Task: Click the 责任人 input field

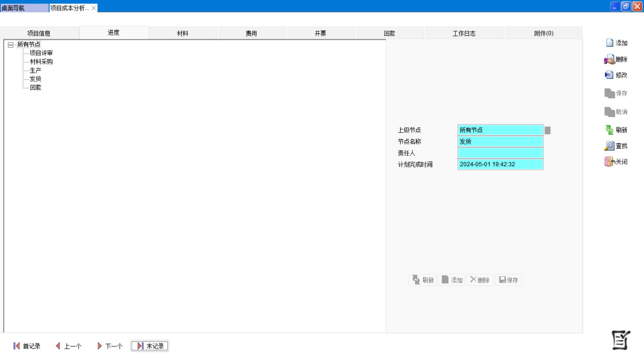Action: (500, 153)
